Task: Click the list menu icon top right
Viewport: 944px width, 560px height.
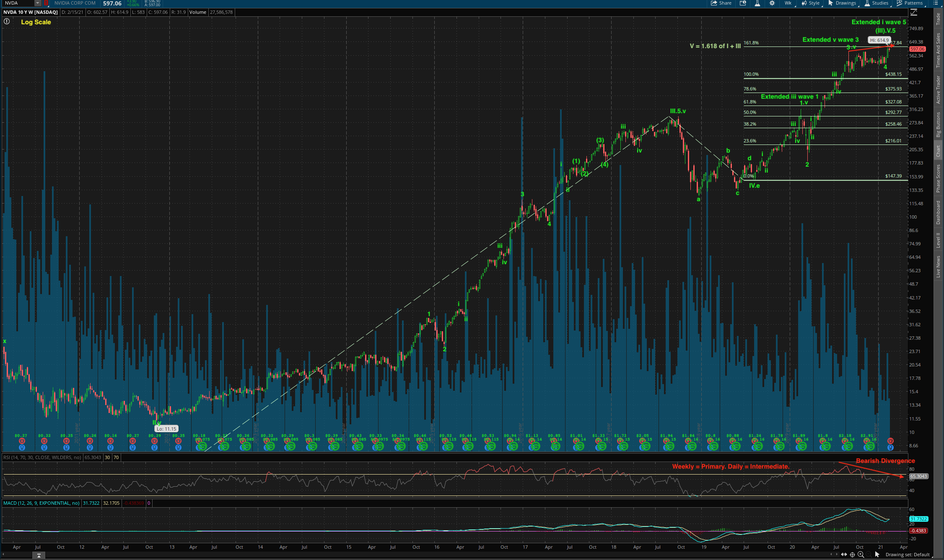Action: pyautogui.click(x=935, y=3)
